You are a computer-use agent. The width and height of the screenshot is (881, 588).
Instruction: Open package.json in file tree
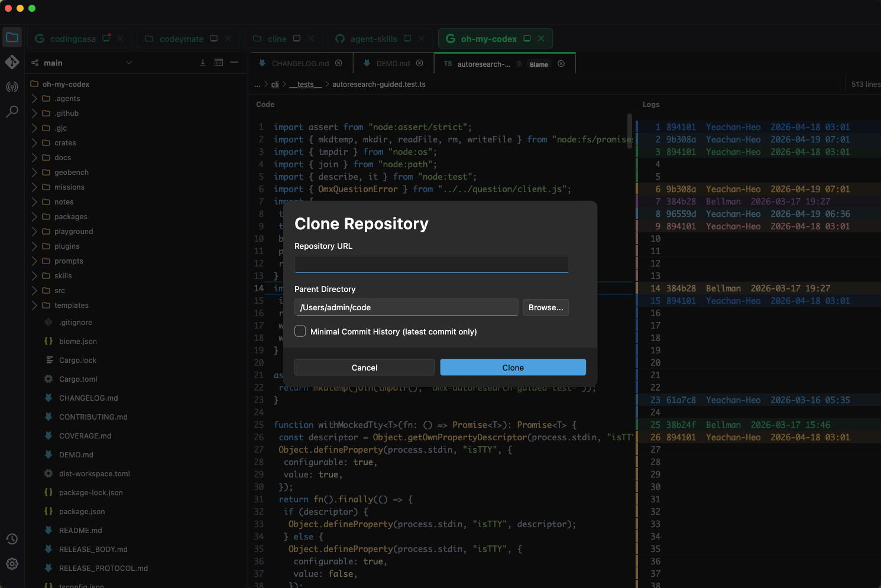tap(82, 512)
